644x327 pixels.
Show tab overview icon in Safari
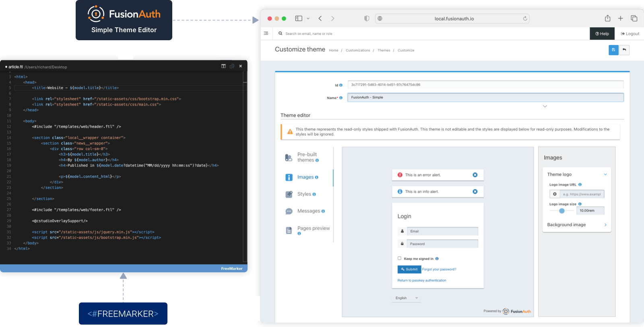pyautogui.click(x=634, y=19)
